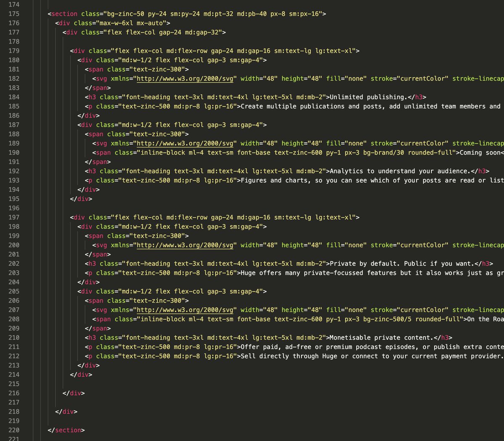Click the "max-w-6xl mx-auto" class value
This screenshot has height=441, width=504.
tap(133, 23)
